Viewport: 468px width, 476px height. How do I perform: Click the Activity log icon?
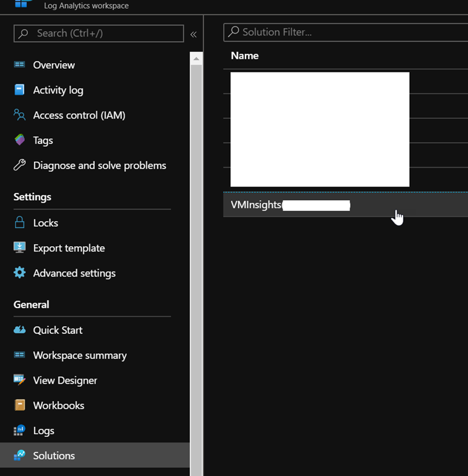pyautogui.click(x=20, y=90)
